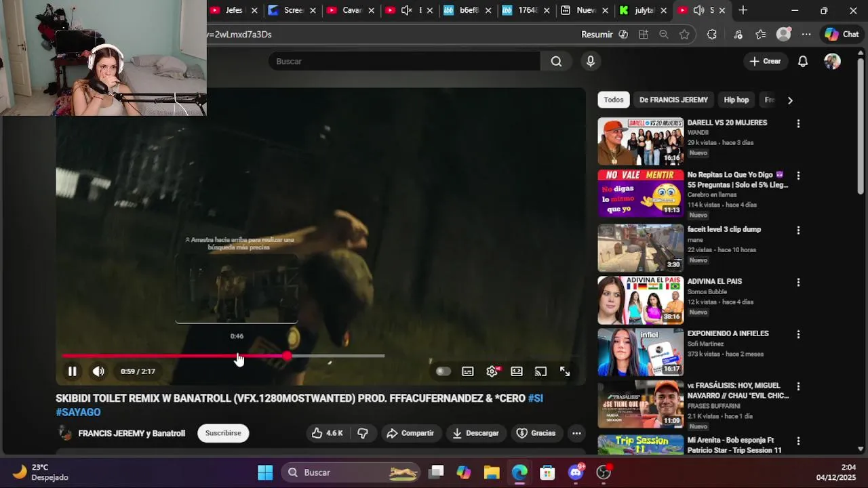The height and width of the screenshot is (488, 868).
Task: Open EXPONIENDO A INFIELES video title
Action: coord(728,333)
